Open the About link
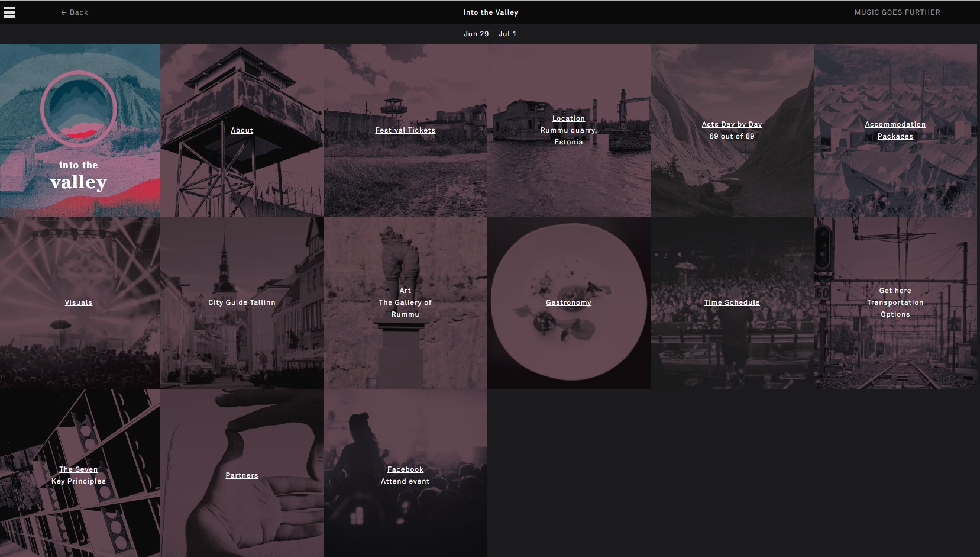 (x=242, y=130)
